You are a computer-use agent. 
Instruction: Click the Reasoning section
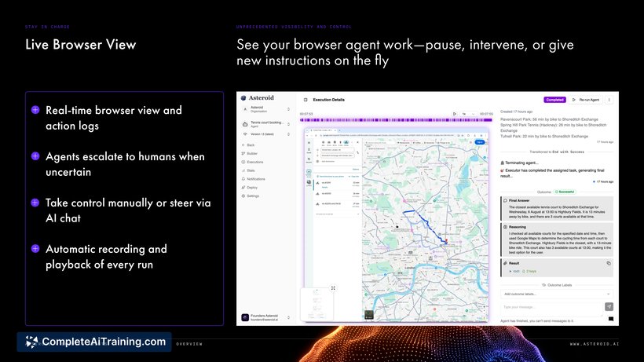click(557, 240)
